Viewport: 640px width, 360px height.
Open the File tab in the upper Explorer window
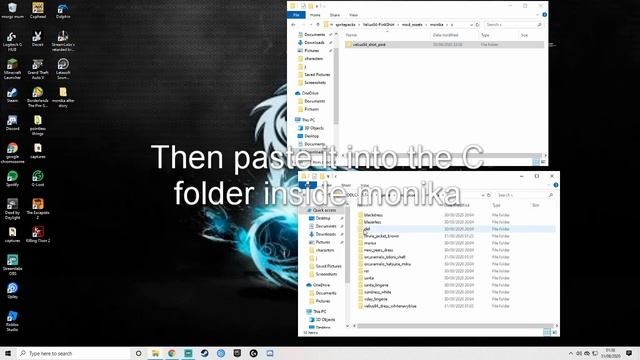296,15
